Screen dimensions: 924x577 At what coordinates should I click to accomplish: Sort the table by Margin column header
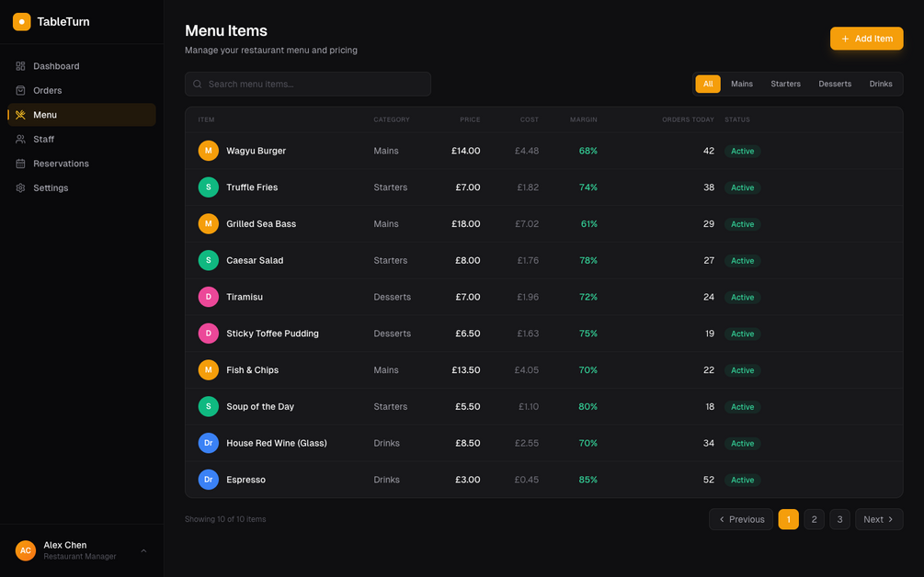[584, 119]
